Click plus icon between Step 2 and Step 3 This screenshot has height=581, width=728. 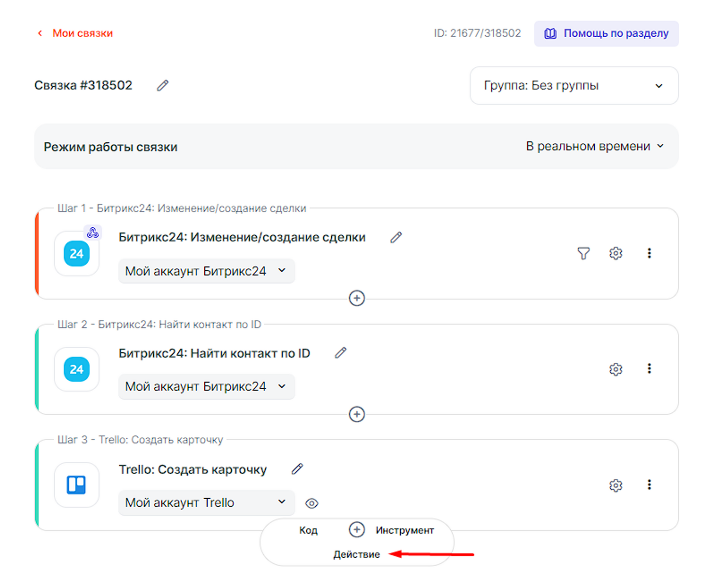click(357, 414)
